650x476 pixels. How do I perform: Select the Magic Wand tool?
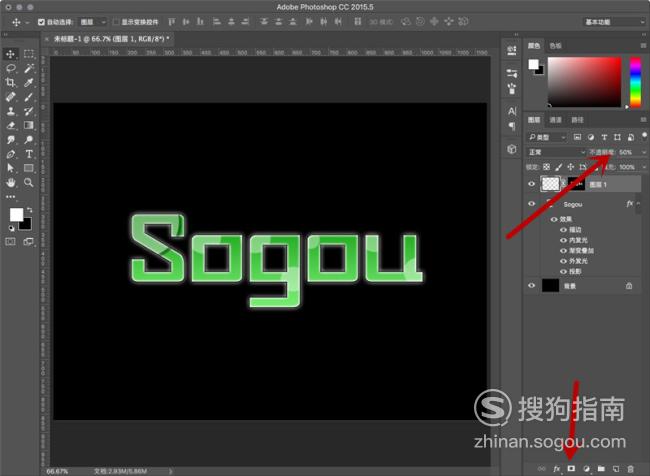(x=29, y=68)
